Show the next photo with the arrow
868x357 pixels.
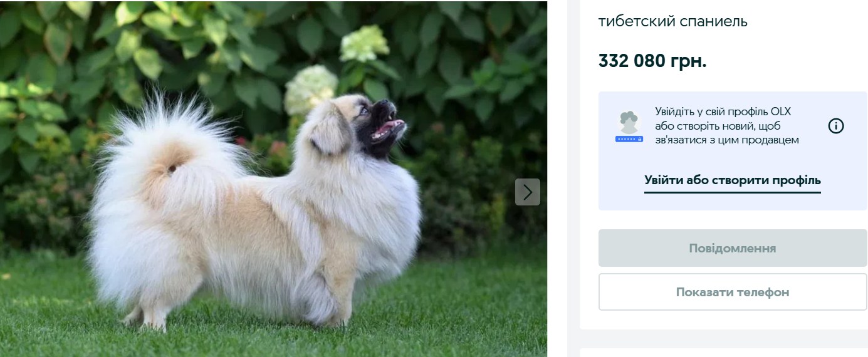[x=528, y=192]
